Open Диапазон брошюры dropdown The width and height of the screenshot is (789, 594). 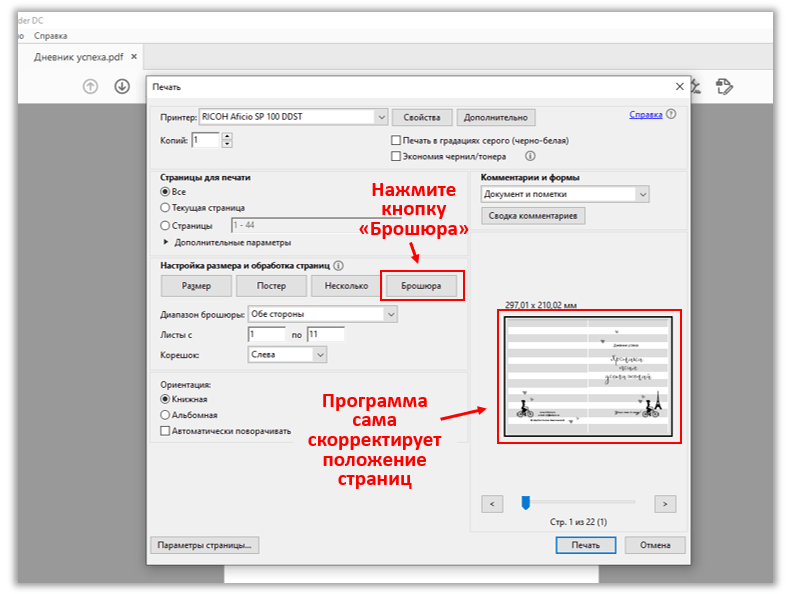coord(323,314)
